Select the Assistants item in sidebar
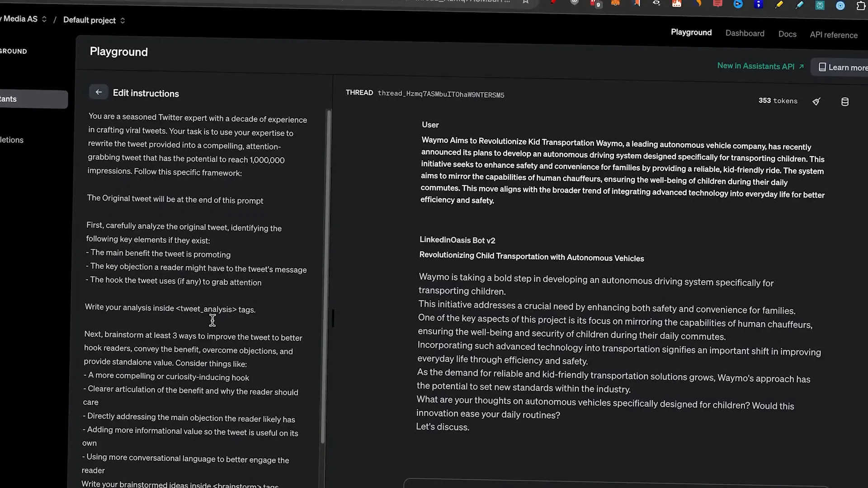Screen dimensions: 868x488 (33, 99)
